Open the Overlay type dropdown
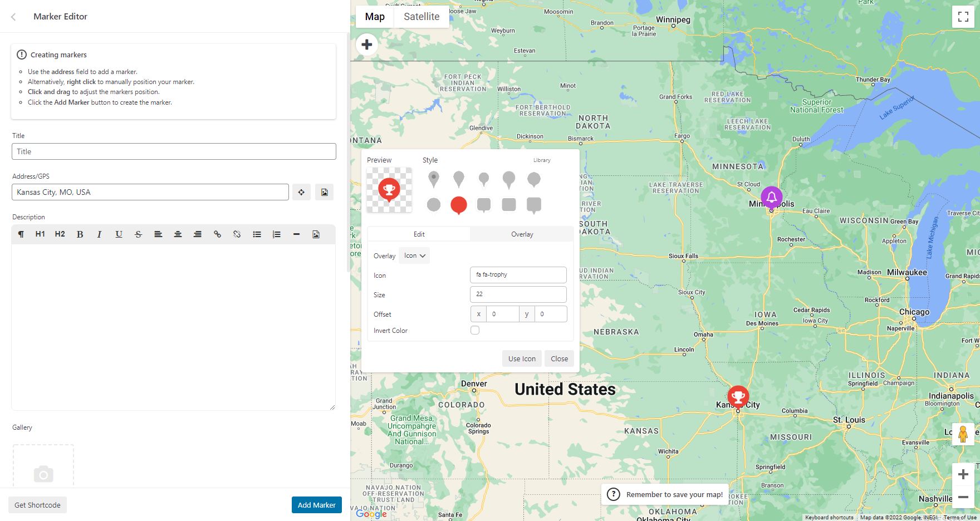The height and width of the screenshot is (521, 980). (x=414, y=255)
